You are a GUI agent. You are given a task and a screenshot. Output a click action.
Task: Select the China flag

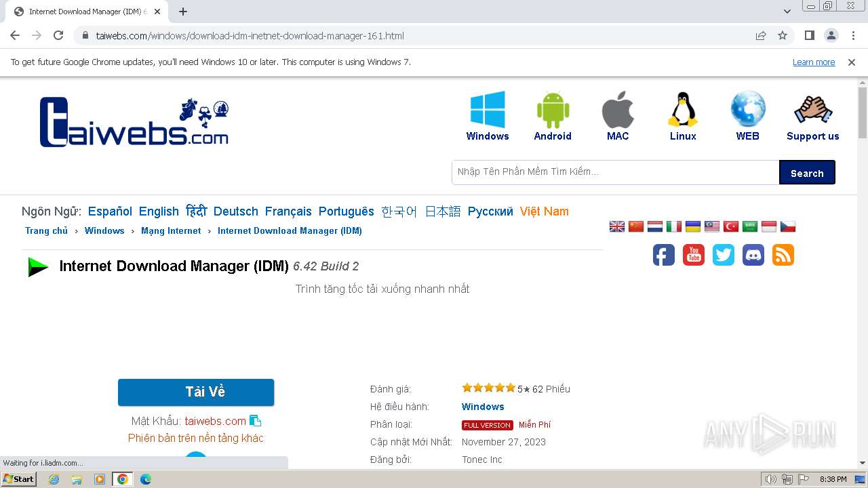point(636,226)
